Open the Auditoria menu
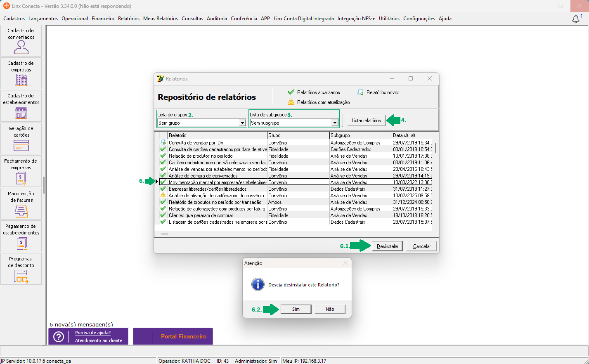Image resolution: width=589 pixels, height=364 pixels. (x=217, y=19)
